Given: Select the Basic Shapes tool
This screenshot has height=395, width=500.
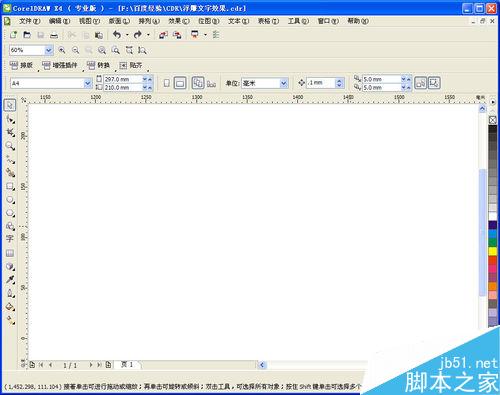Looking at the screenshot, I should click(10, 226).
